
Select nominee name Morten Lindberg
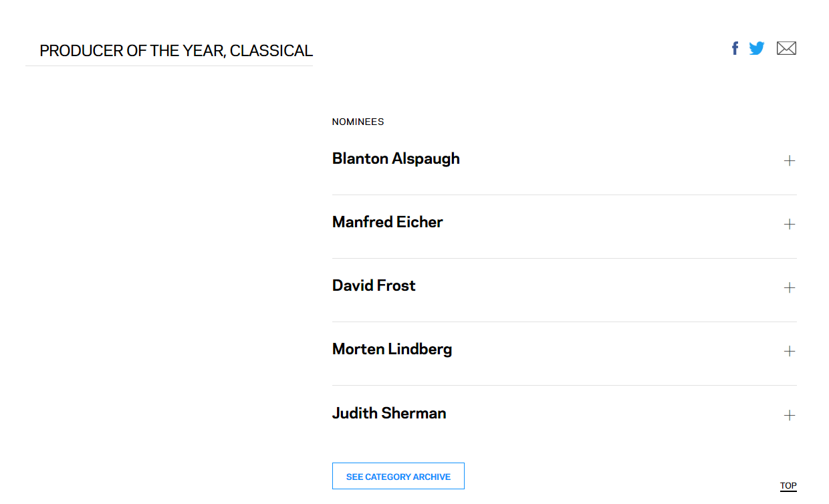[x=392, y=350]
